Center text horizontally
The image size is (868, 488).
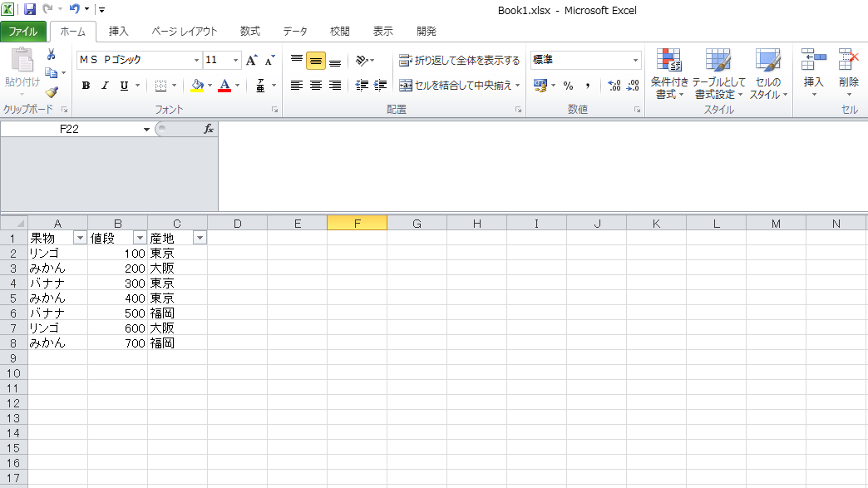(x=316, y=85)
